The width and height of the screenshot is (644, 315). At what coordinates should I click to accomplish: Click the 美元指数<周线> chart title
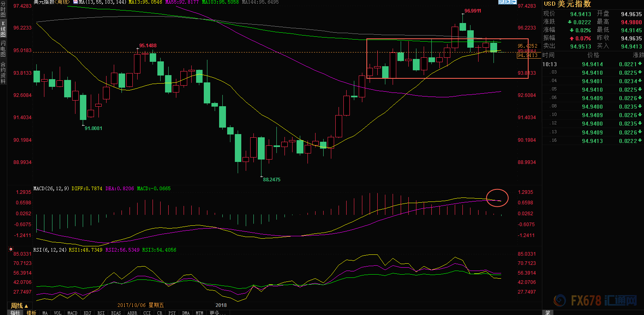coord(52,2)
